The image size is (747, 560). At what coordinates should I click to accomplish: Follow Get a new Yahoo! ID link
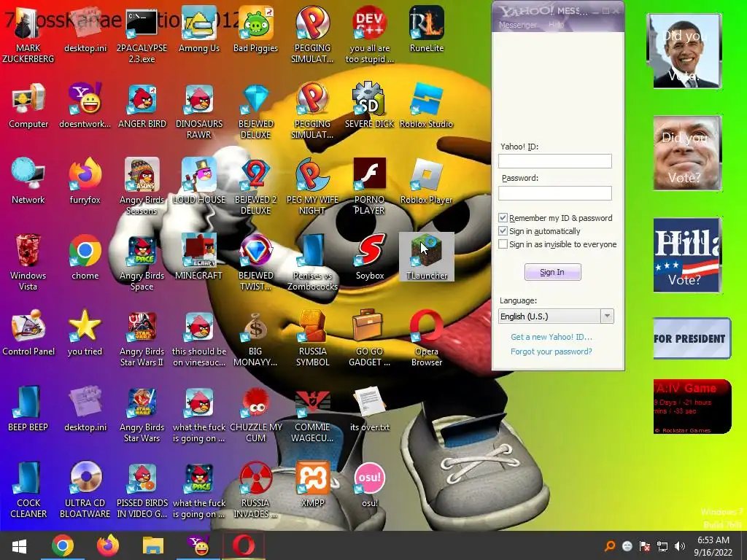pyautogui.click(x=551, y=337)
